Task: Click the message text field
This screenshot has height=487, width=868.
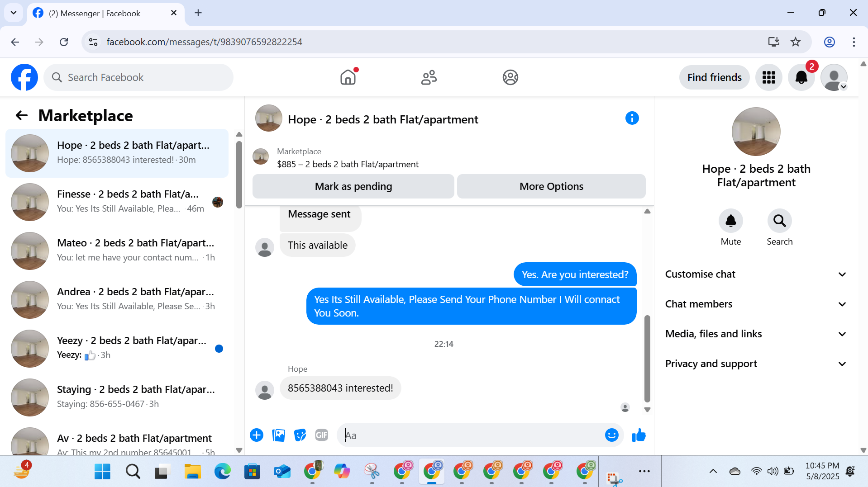Action: (471, 435)
